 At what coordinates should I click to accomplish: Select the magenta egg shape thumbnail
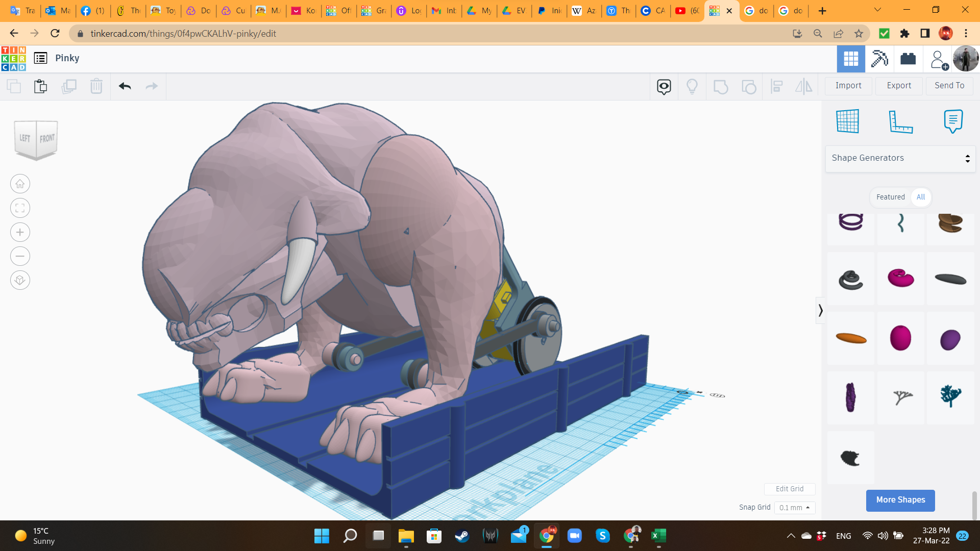pyautogui.click(x=900, y=338)
